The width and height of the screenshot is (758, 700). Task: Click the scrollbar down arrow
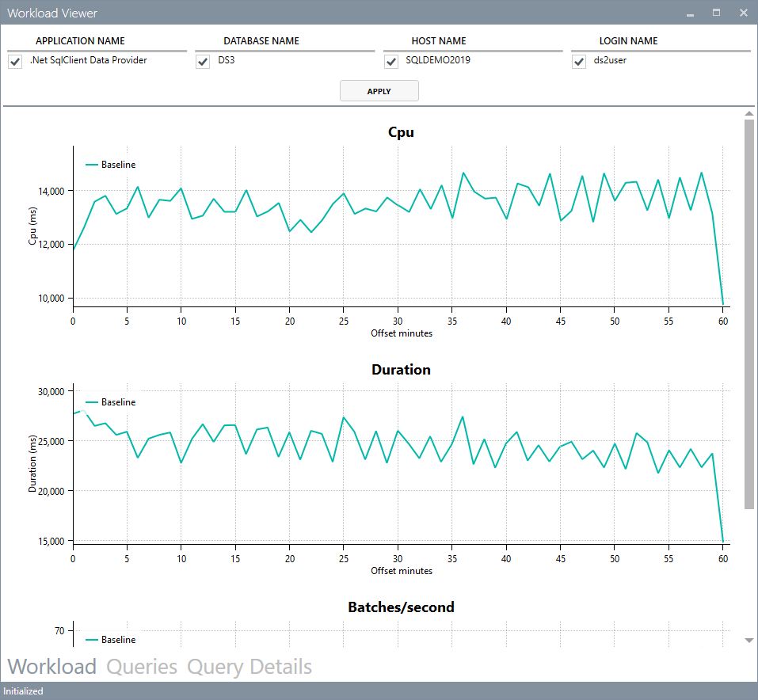[748, 641]
